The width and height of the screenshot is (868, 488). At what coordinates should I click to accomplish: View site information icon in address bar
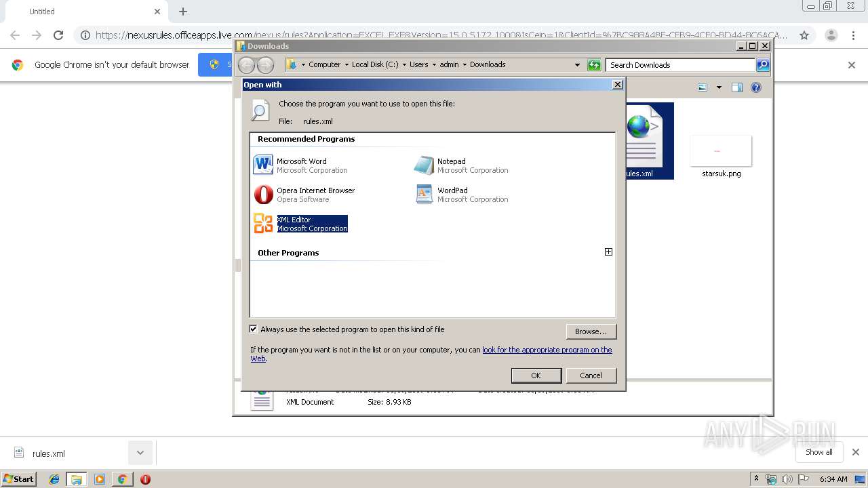(x=85, y=35)
